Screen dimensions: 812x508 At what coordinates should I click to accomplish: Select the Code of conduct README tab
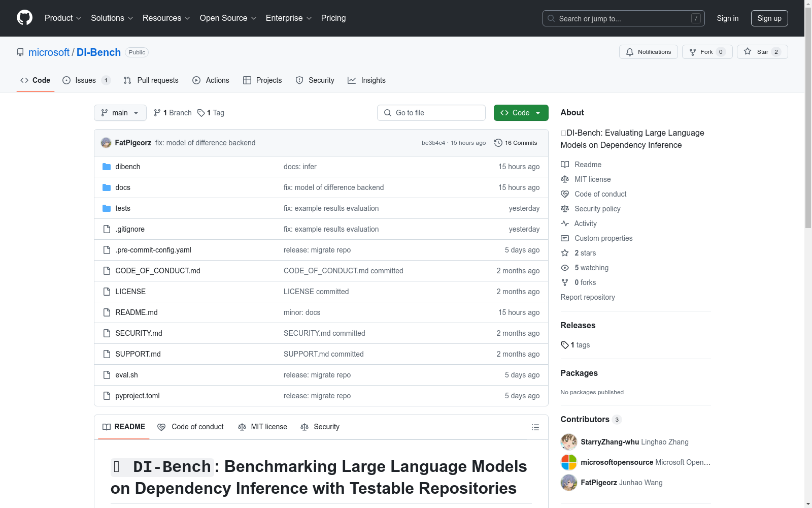pyautogui.click(x=191, y=427)
